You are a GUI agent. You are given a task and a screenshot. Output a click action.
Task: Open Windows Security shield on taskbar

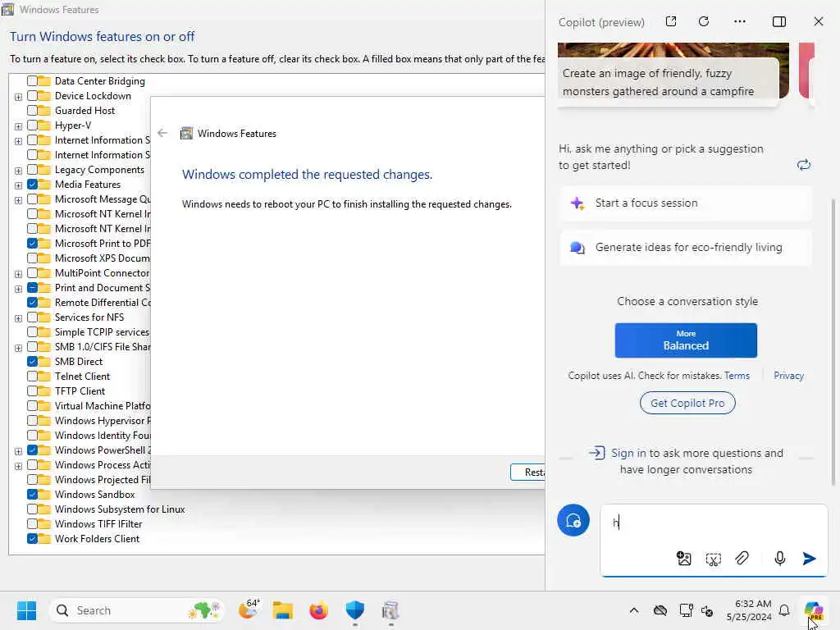[x=354, y=610]
